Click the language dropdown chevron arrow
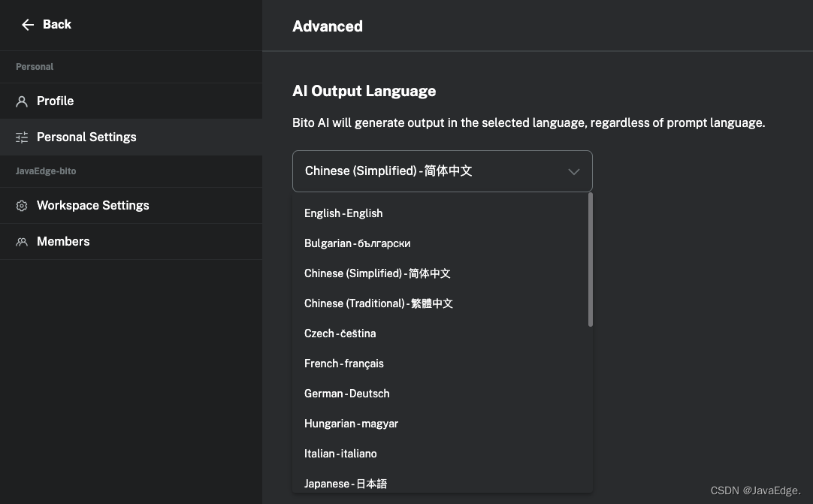This screenshot has width=813, height=504. click(x=573, y=171)
